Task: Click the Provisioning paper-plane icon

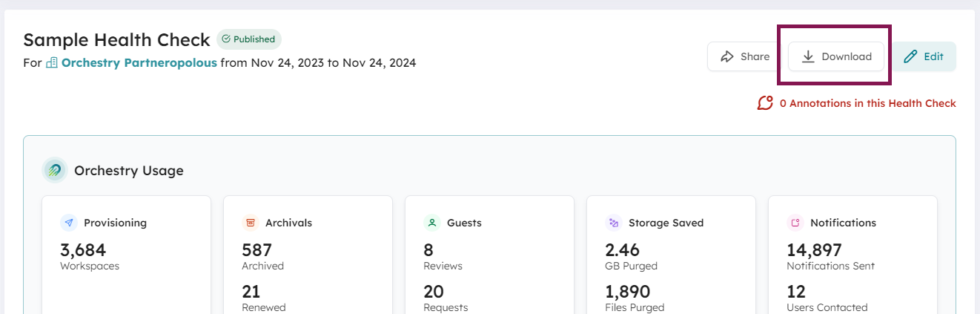Action: click(x=69, y=223)
